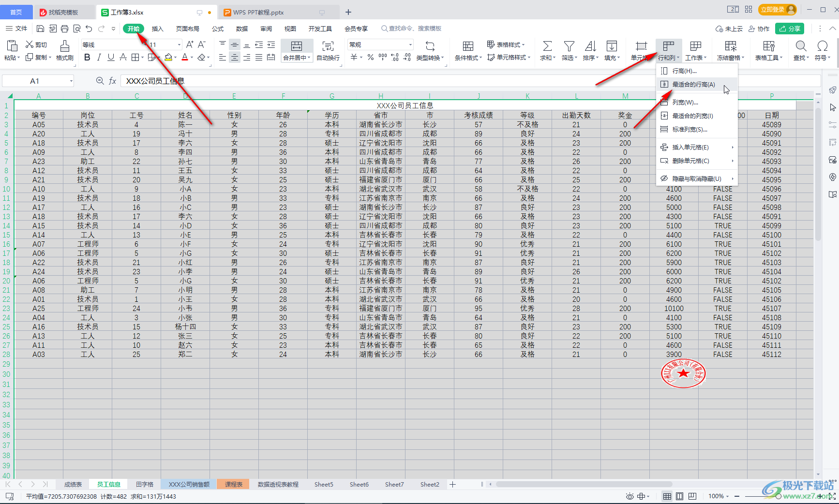Viewport: 839px width, 504px height.
Task: Switch to page layout view icon
Action: coord(679,496)
